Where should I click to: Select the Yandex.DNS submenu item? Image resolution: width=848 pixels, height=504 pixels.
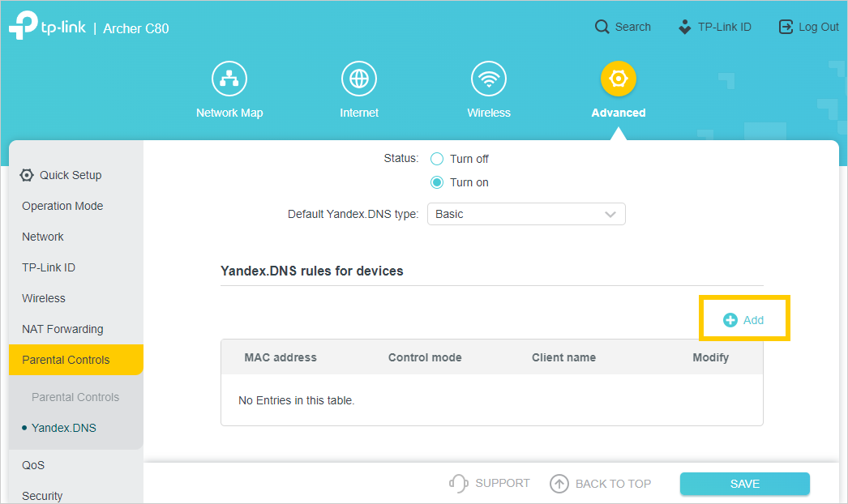point(63,428)
